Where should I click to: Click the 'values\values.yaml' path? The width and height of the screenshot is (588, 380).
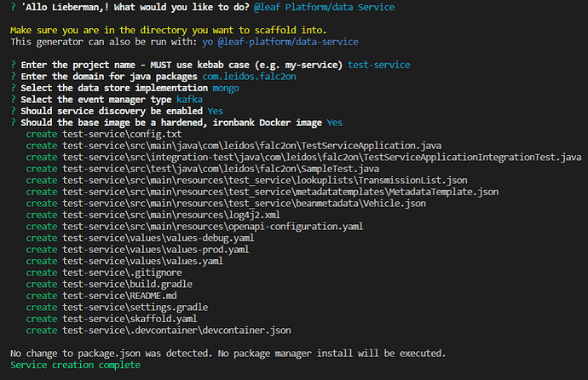point(143,262)
